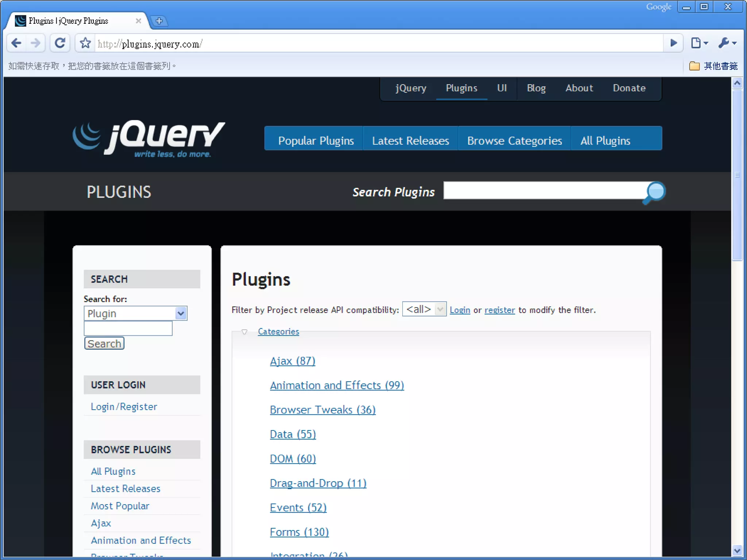
Task: Click the browser Forward arrow button
Action: pyautogui.click(x=35, y=43)
